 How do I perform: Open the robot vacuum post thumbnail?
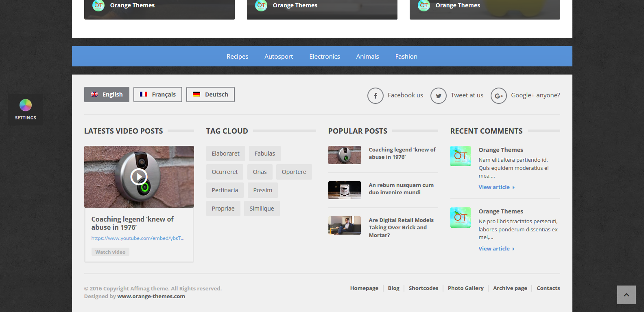pos(344,190)
